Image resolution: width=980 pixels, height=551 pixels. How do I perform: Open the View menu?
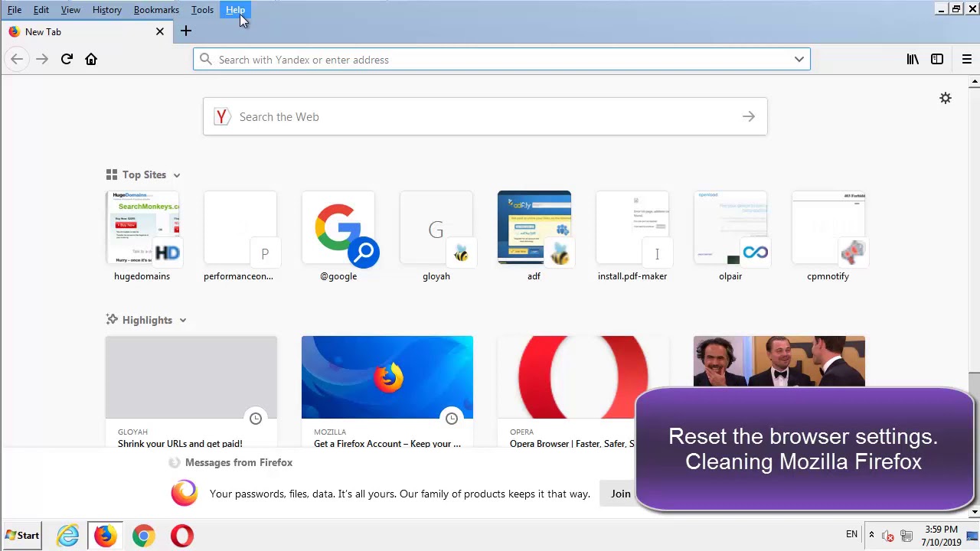(x=70, y=10)
